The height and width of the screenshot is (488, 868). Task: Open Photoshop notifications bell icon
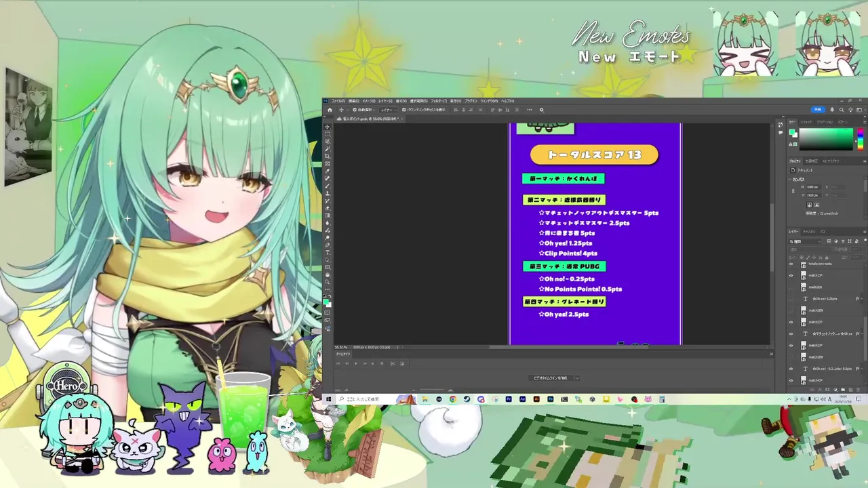pyautogui.click(x=832, y=110)
